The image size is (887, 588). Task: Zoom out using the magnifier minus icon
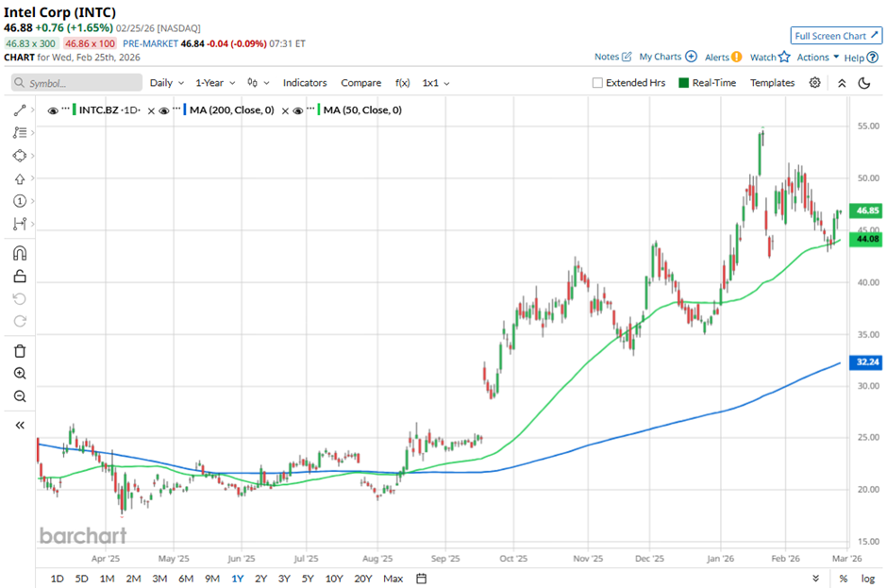pos(20,396)
